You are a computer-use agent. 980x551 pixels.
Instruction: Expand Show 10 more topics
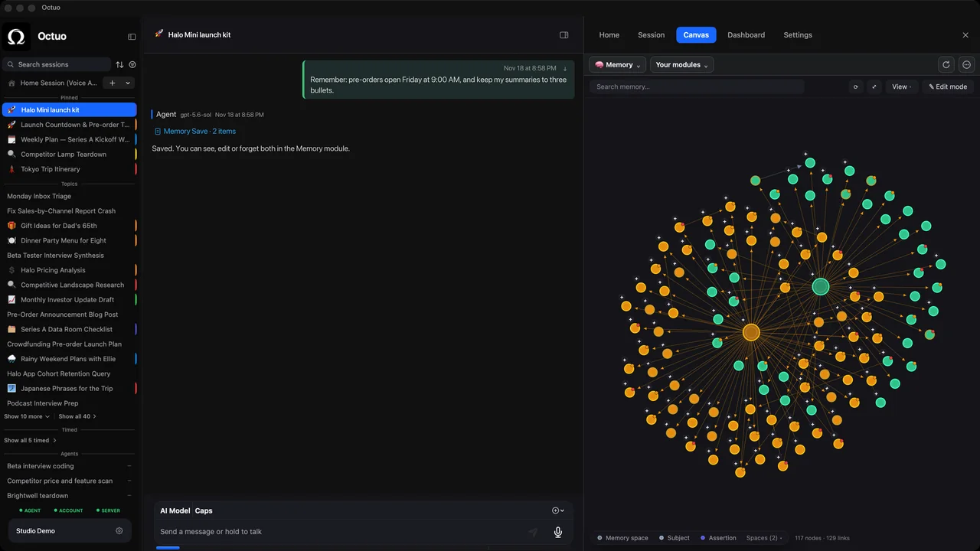coord(27,416)
